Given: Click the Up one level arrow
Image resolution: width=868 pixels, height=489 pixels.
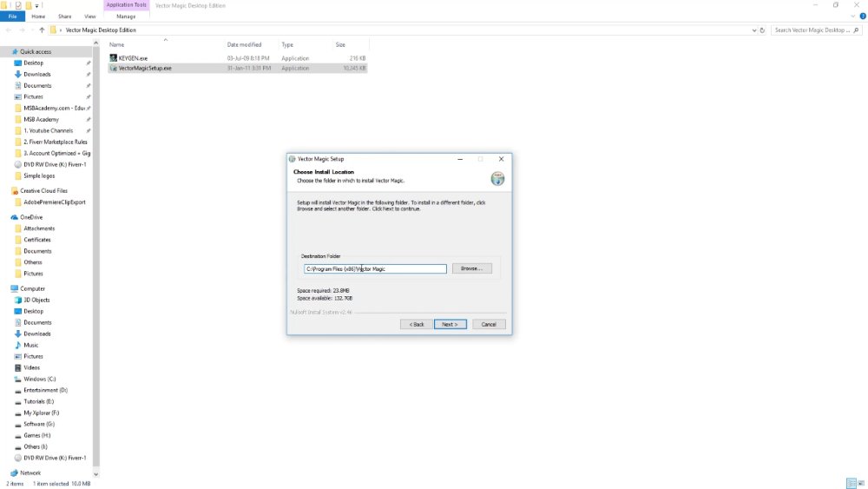Looking at the screenshot, I should pyautogui.click(x=42, y=30).
